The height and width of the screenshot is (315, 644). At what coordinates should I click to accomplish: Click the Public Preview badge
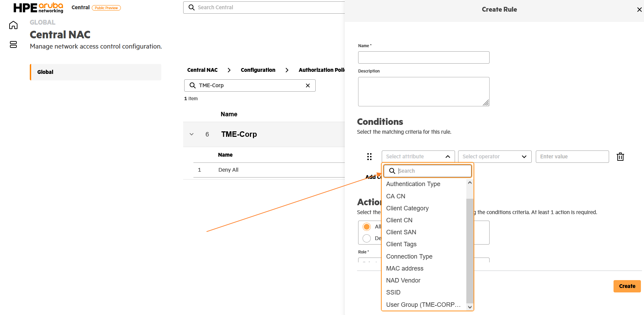[x=106, y=8]
